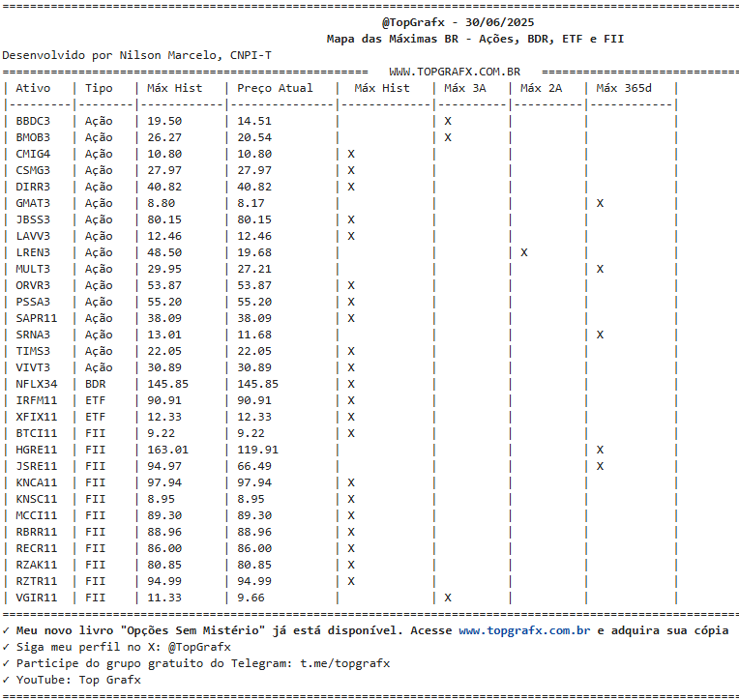Image resolution: width=739 pixels, height=700 pixels.
Task: Select the CSMG3 ticker cell
Action: 33,170
